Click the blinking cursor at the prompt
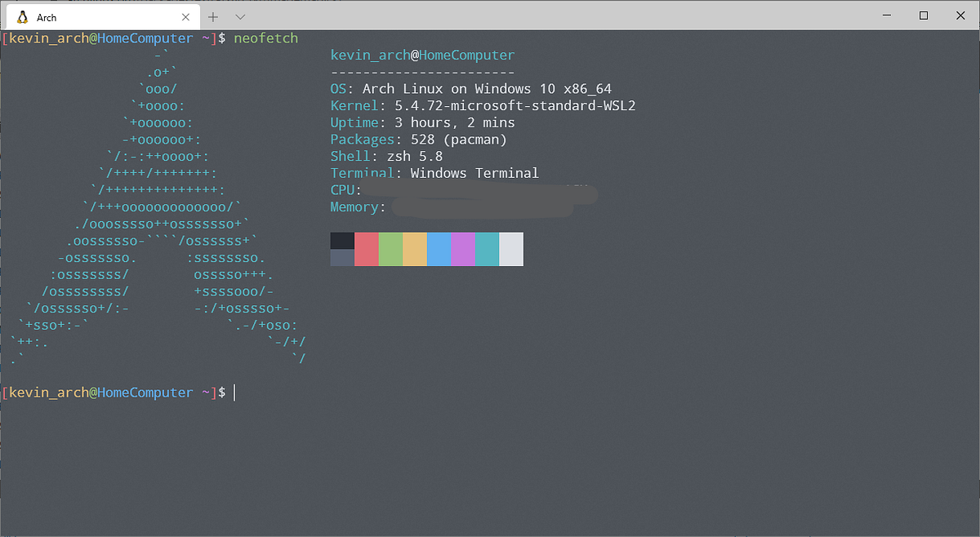The height and width of the screenshot is (537, 980). 234,393
